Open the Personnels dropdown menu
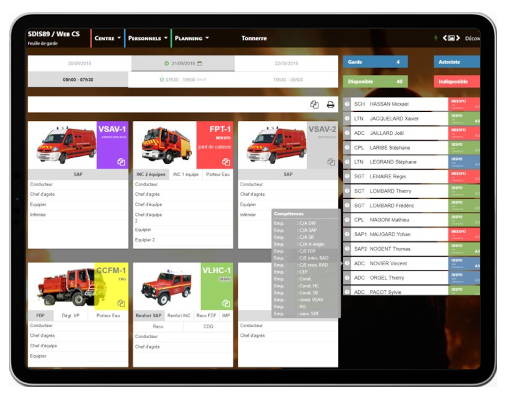505x395 pixels. 148,38
